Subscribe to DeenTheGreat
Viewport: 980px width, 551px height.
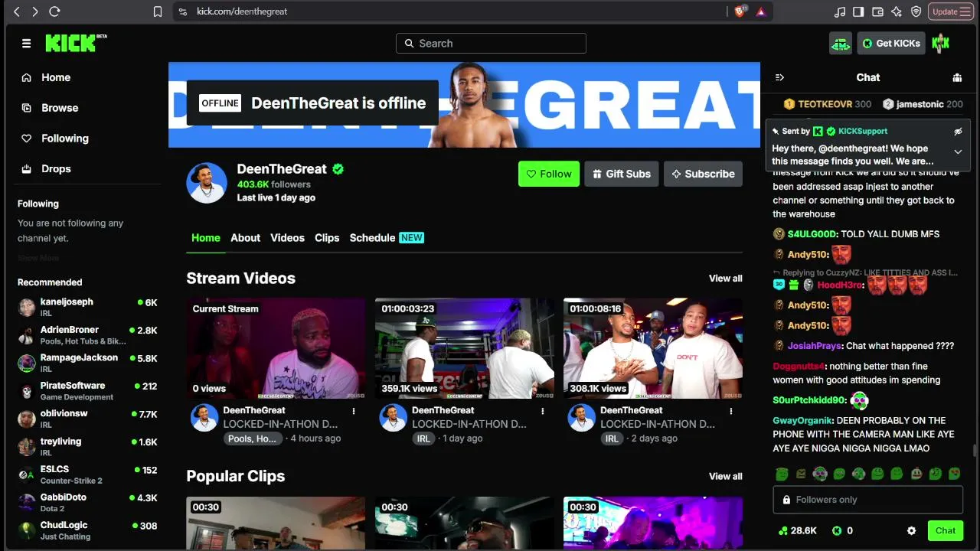coord(704,174)
